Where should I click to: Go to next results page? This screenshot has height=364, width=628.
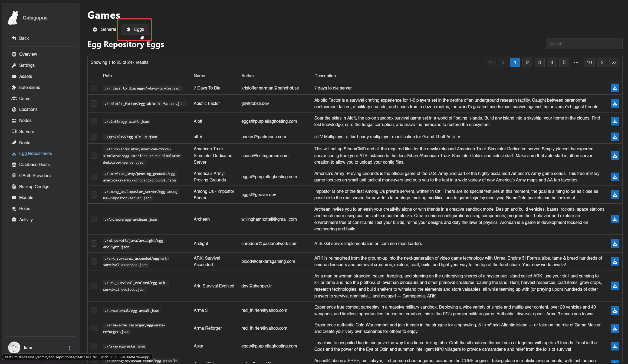(x=602, y=62)
